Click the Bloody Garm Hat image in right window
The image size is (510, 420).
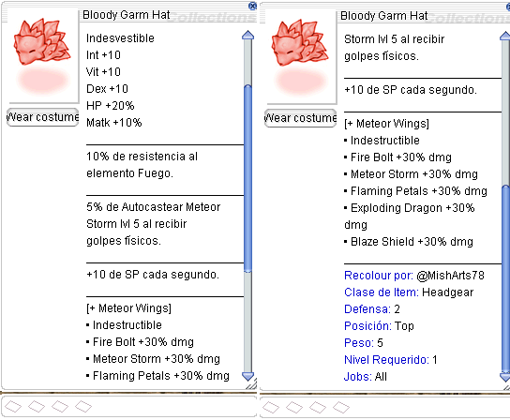(300, 56)
